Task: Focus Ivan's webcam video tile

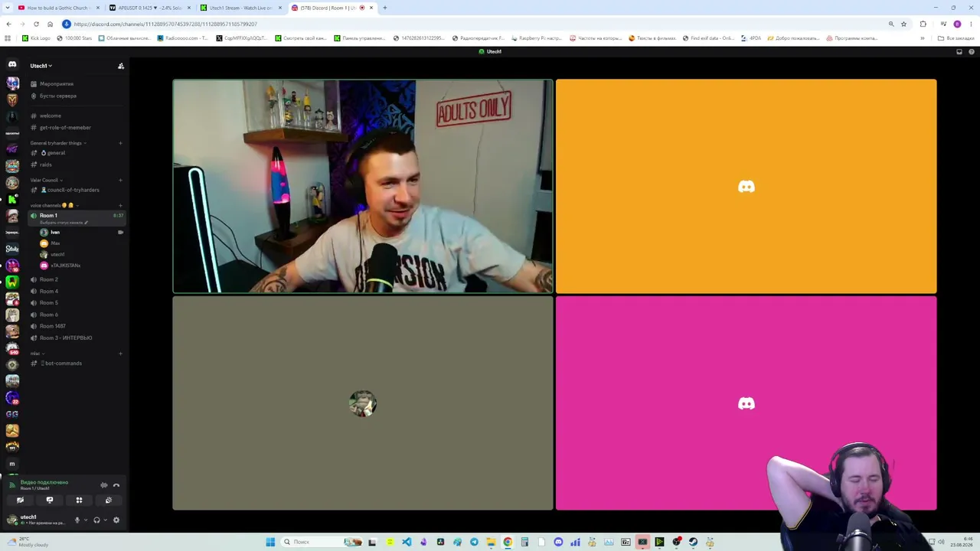Action: [363, 187]
